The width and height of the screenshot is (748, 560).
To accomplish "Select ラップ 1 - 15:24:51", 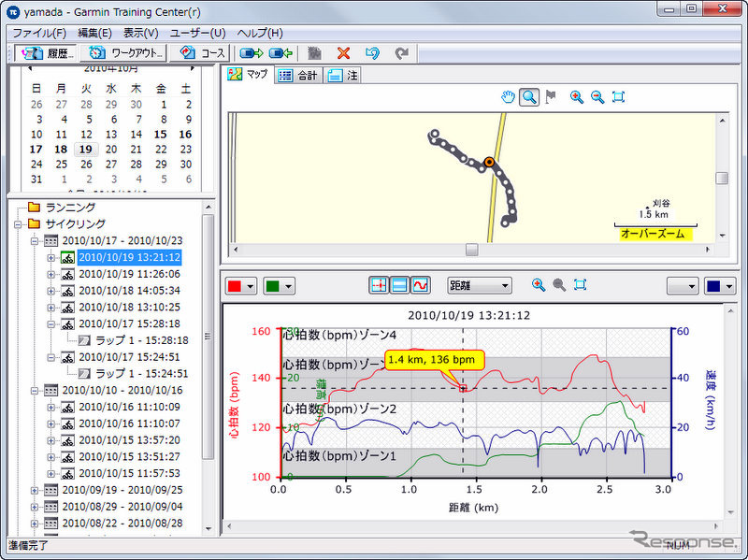I will (x=142, y=374).
